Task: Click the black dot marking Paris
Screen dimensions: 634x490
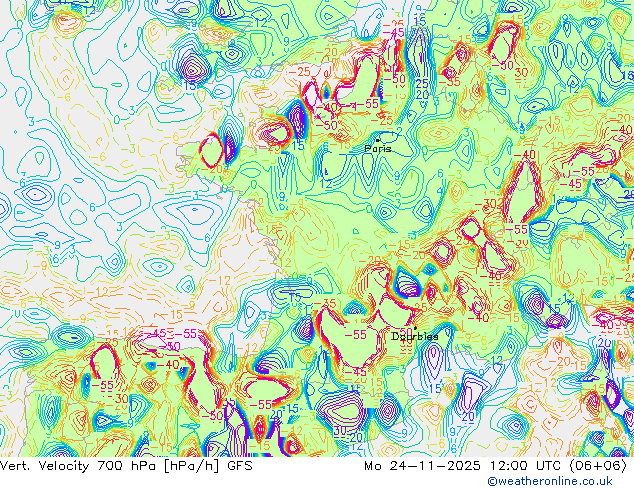Action: pos(378,140)
